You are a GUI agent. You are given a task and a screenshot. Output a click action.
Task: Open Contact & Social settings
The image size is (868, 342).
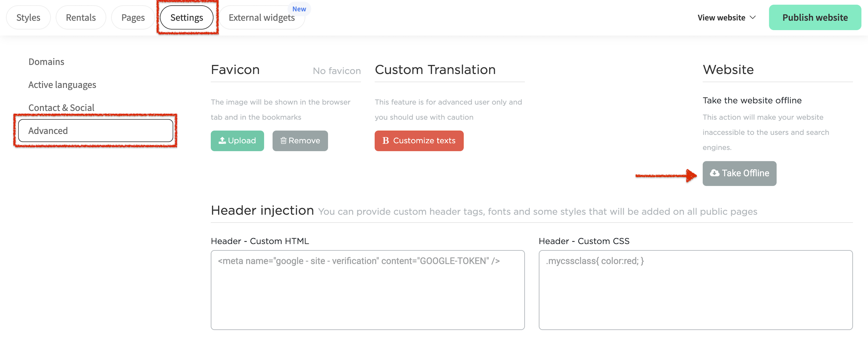(61, 107)
